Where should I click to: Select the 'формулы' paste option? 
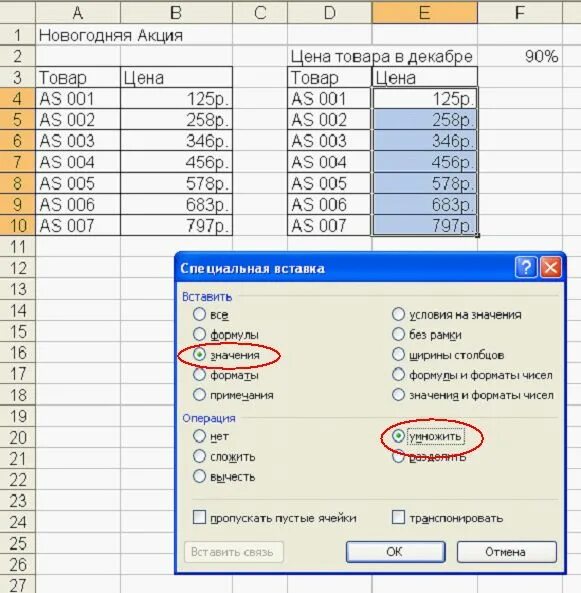[199, 334]
